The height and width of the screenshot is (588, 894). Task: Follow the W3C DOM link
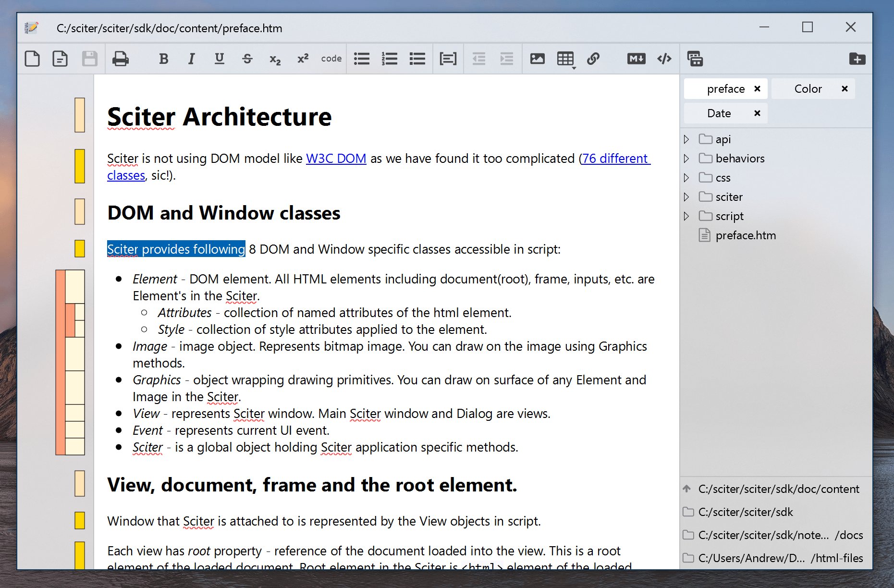pyautogui.click(x=336, y=159)
